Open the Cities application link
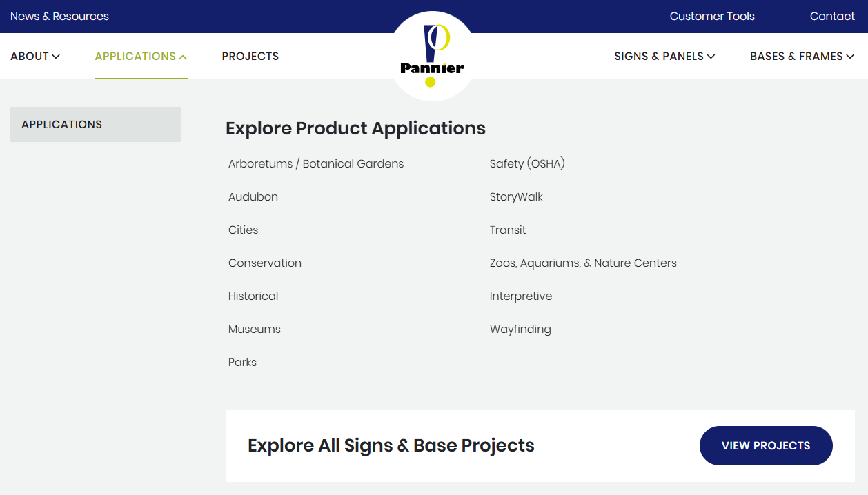Screen dimensions: 868x495 point(244,230)
